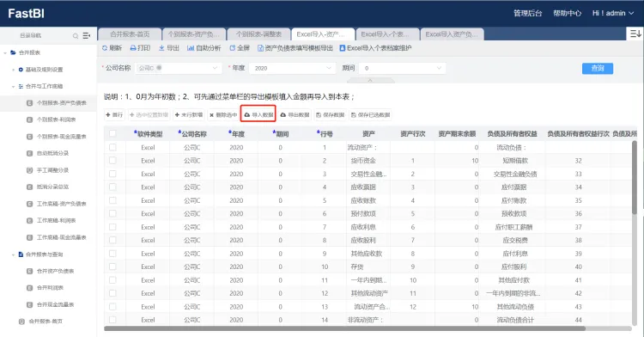644x337 pixels.
Task: Click the 导入数据 import data button
Action: point(258,114)
